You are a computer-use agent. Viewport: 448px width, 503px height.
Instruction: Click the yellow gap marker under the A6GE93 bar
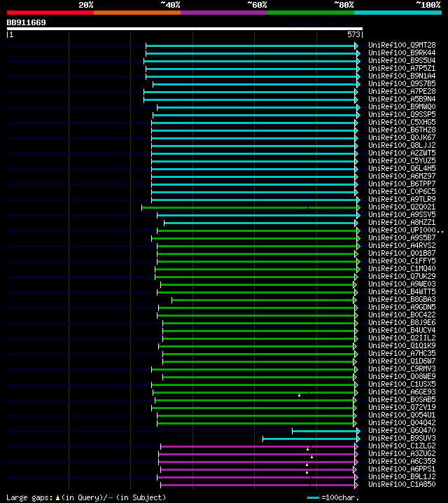(x=300, y=395)
